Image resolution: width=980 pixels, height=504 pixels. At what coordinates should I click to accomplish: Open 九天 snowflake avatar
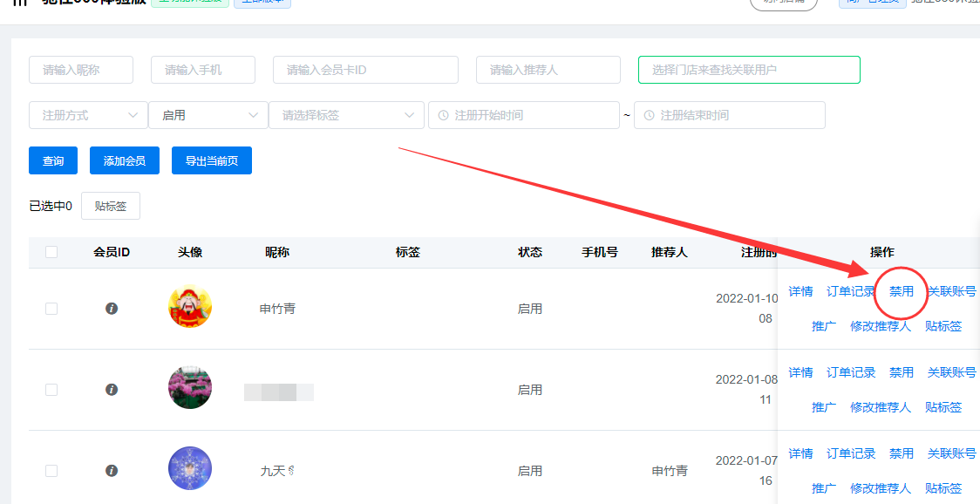click(190, 468)
